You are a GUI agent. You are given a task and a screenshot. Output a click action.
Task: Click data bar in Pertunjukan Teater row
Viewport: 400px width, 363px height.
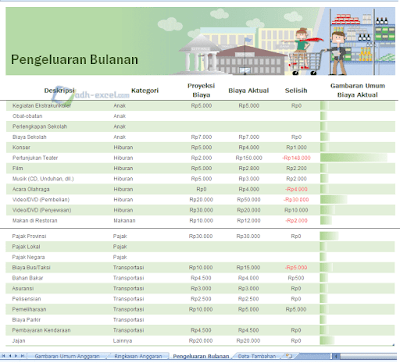pos(354,158)
